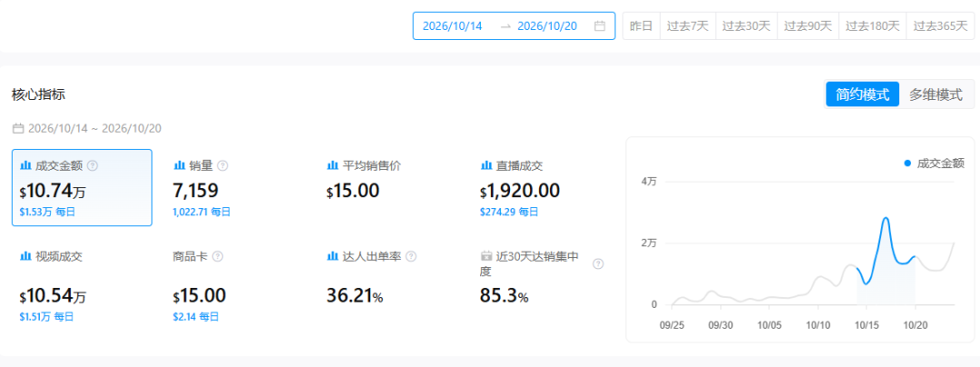Click the 09/25 x-axis label

[x=671, y=326]
